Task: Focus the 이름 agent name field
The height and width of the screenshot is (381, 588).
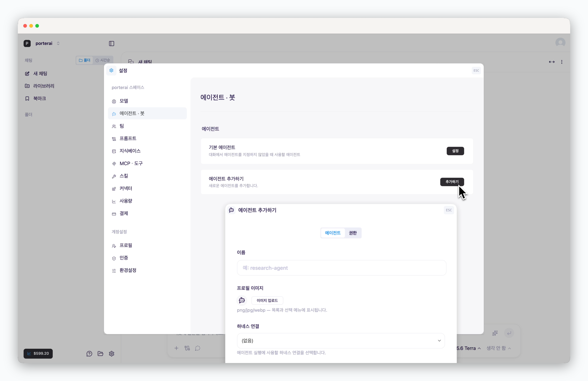Action: (341, 268)
